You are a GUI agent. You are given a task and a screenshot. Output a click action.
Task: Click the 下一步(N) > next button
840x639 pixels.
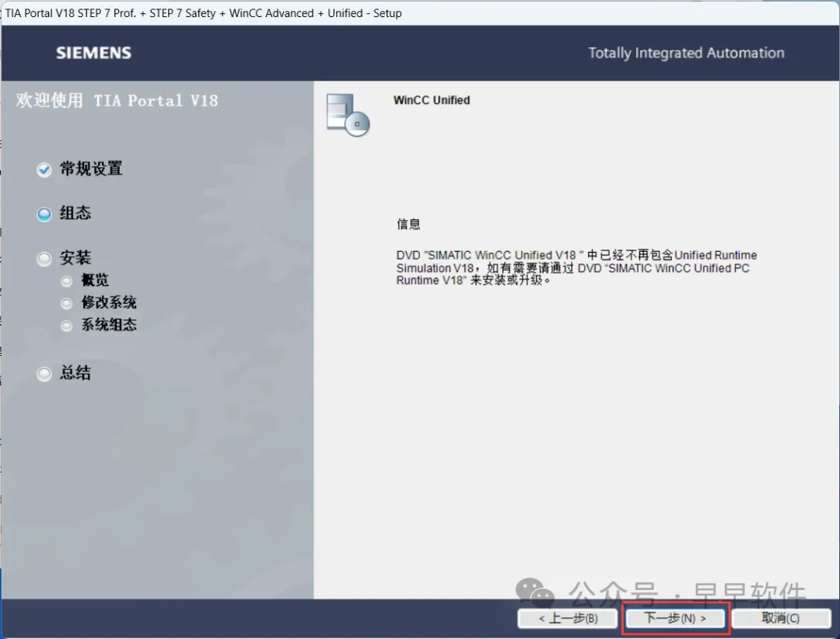click(674, 618)
